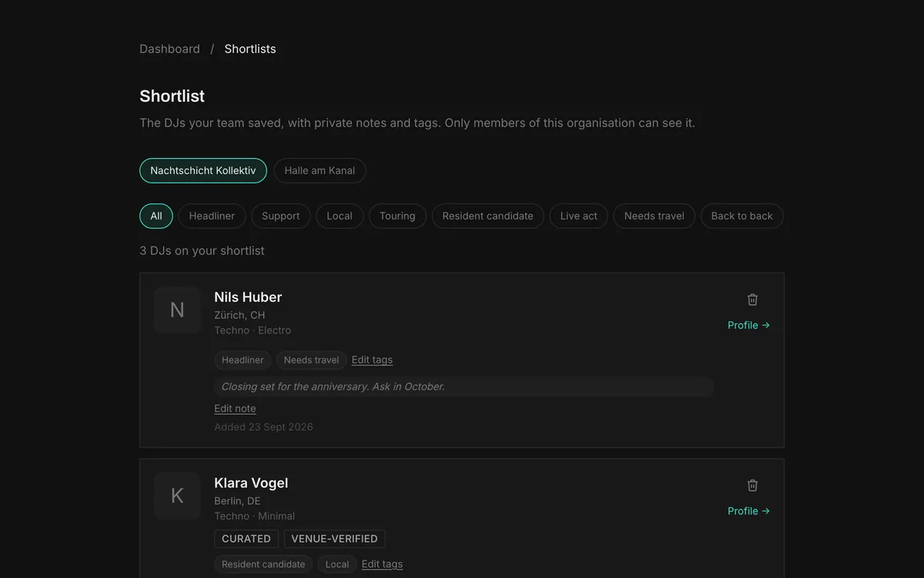Click the CURATED badge on Klara Vogel
The height and width of the screenshot is (578, 924).
click(x=246, y=539)
